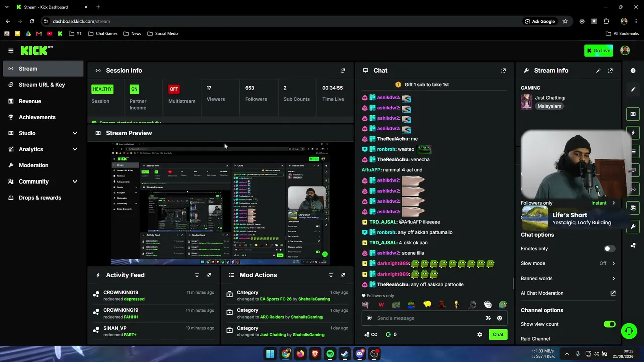Click the Ask Google button in address bar

click(540, 21)
